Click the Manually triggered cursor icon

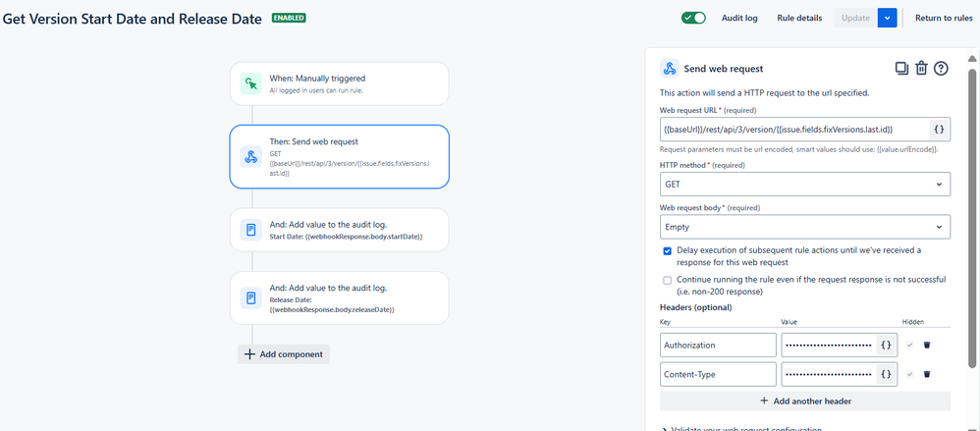(x=251, y=83)
